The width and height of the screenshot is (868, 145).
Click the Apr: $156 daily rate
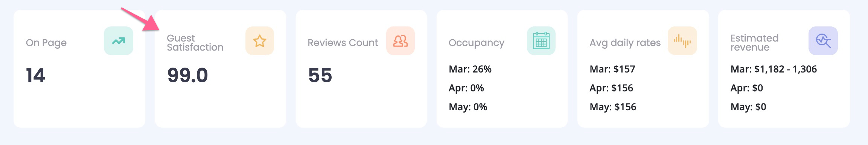pyautogui.click(x=611, y=88)
